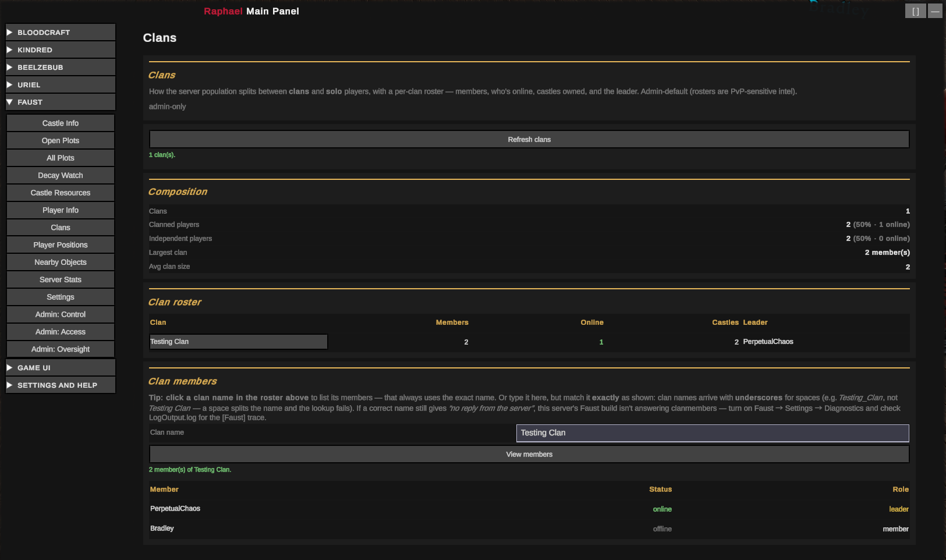The width and height of the screenshot is (946, 560).
Task: Open the Open Plots page
Action: tap(61, 141)
